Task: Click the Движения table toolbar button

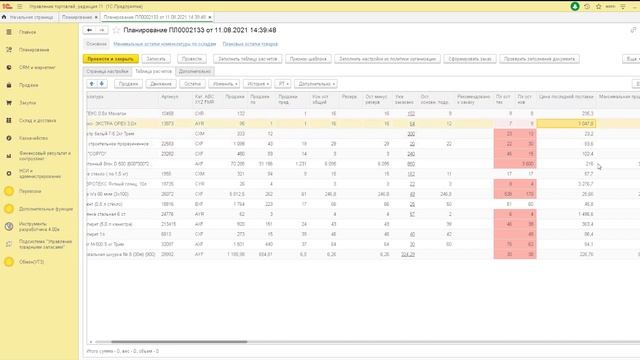Action: [161, 84]
